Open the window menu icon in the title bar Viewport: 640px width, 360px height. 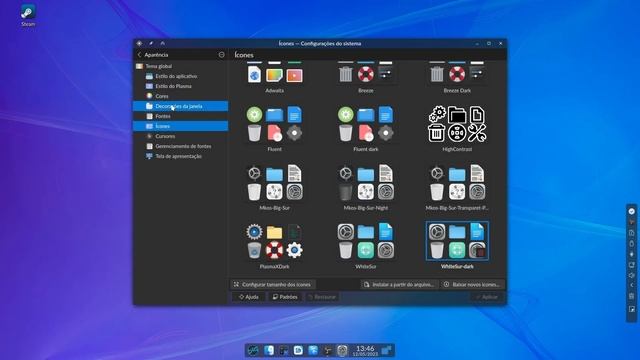point(139,43)
